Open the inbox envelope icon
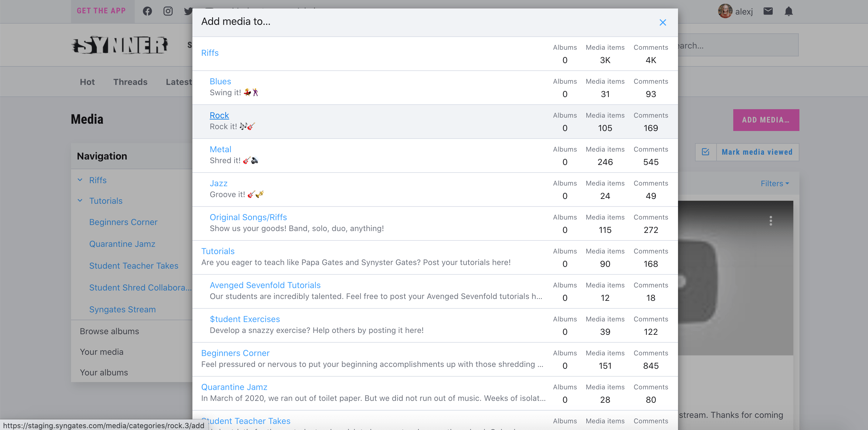 point(768,11)
